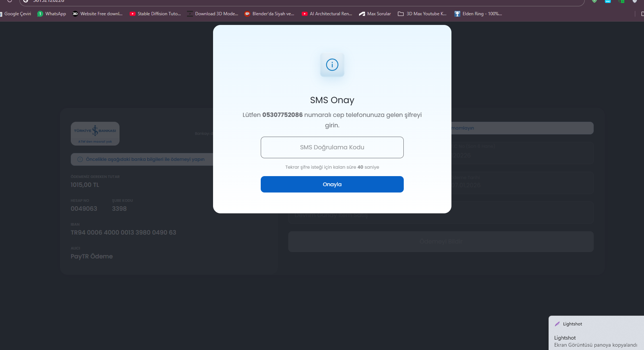Open the Max Sorular bookmark

[x=375, y=14]
